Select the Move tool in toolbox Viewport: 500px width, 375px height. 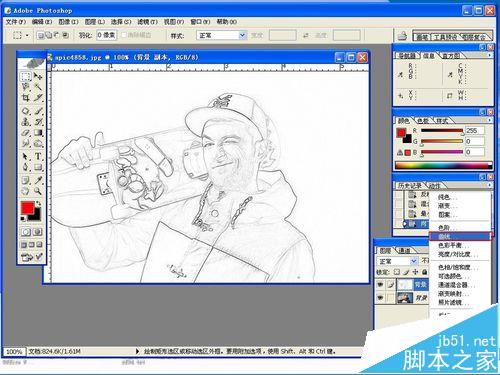pyautogui.click(x=38, y=77)
